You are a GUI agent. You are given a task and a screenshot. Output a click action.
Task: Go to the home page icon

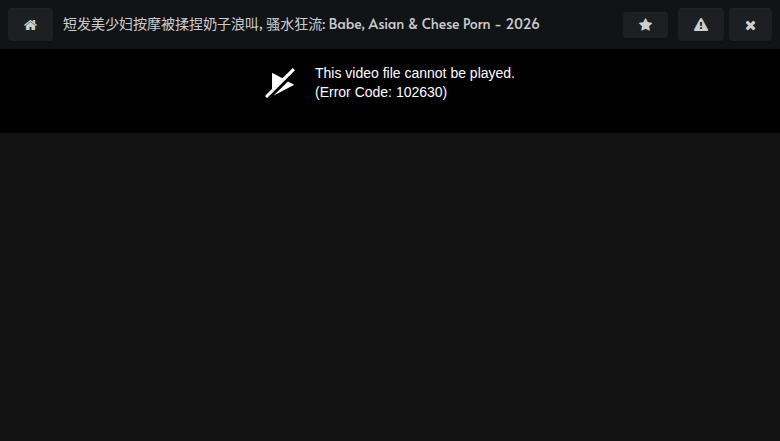click(30, 25)
